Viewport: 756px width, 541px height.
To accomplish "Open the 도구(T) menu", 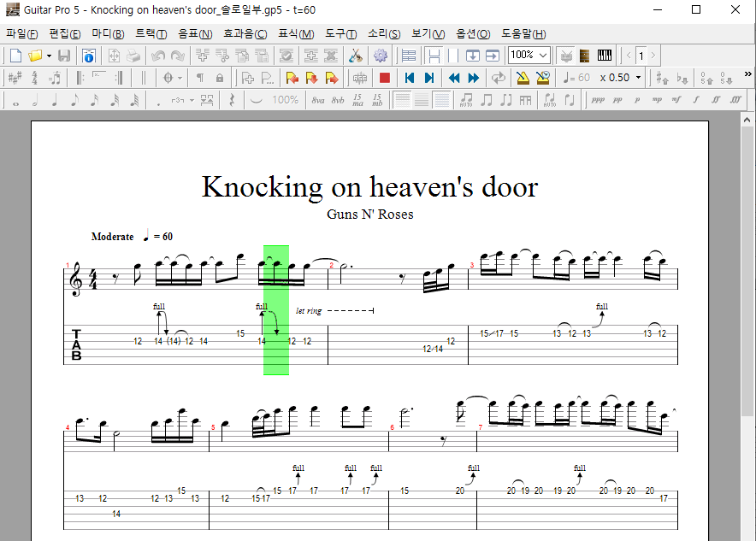I will click(341, 33).
